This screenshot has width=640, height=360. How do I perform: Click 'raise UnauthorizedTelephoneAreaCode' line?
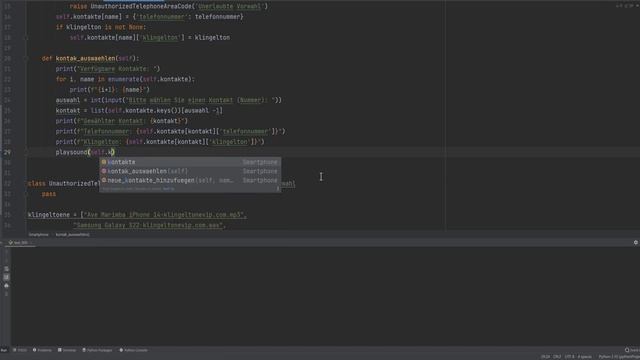[169, 6]
